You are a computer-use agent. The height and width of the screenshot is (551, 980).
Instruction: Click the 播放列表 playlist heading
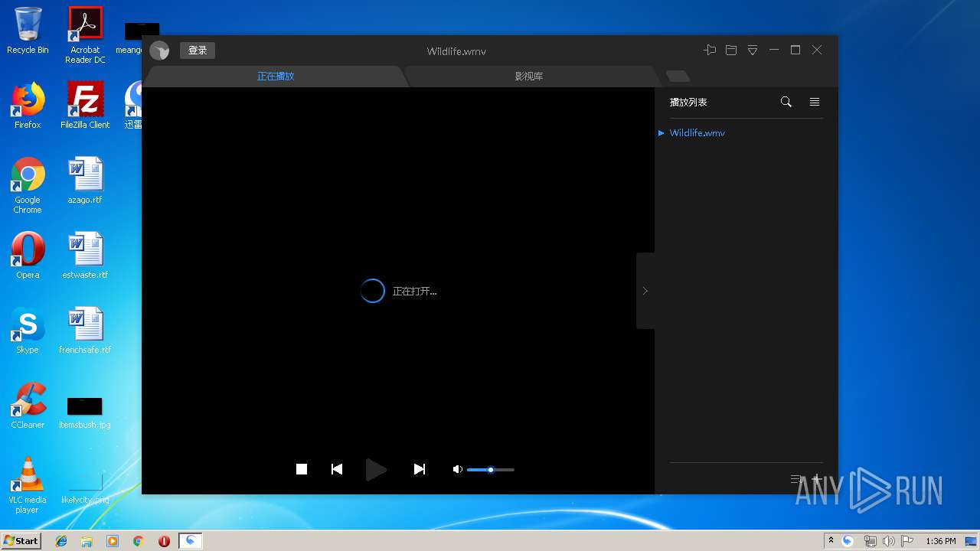pyautogui.click(x=688, y=102)
